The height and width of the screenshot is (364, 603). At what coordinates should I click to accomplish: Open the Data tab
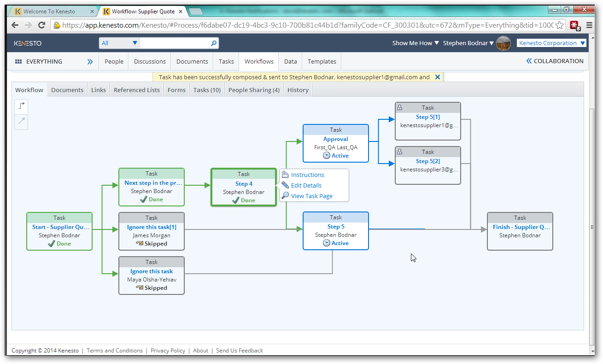290,61
